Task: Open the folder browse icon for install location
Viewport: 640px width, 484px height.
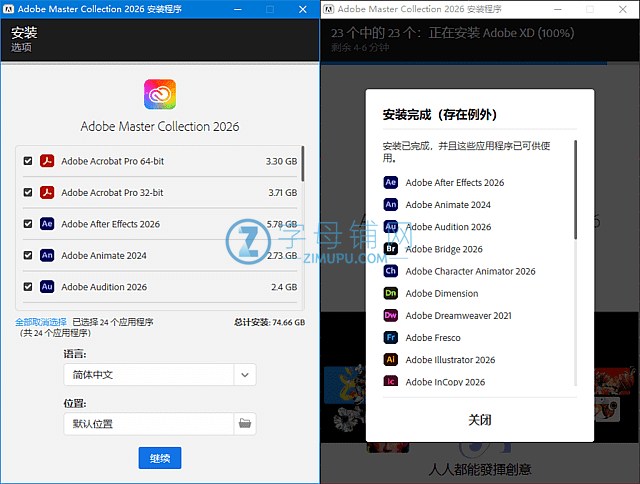Action: pos(244,423)
